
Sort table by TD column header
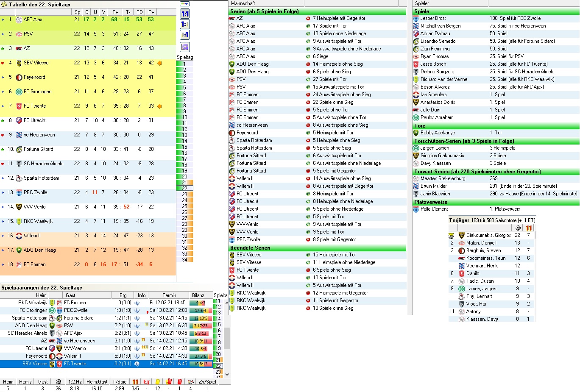click(139, 12)
